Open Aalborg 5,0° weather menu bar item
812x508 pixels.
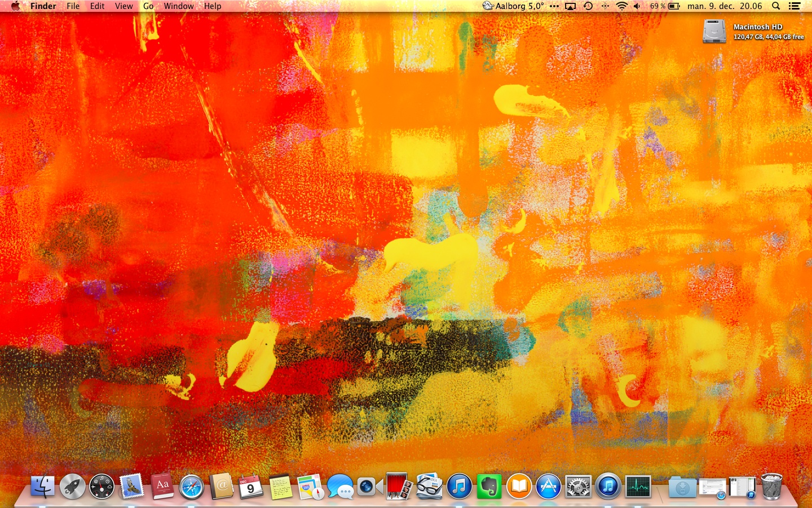[513, 6]
